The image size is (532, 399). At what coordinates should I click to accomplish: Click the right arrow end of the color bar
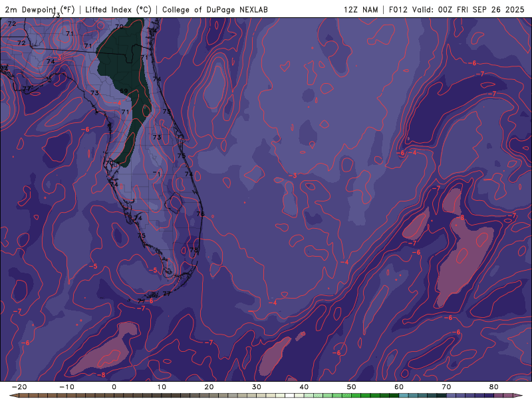coord(519,395)
